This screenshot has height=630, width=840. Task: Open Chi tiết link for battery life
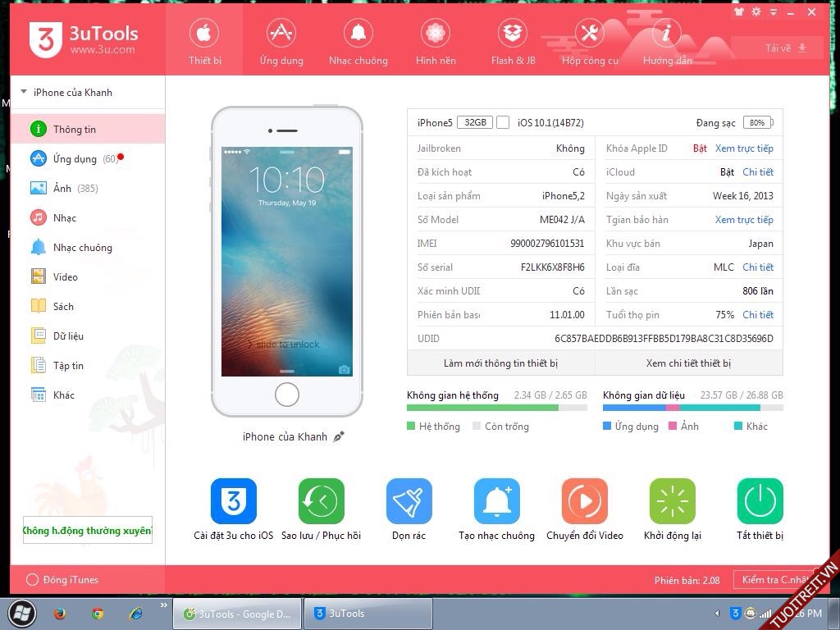[x=757, y=315]
